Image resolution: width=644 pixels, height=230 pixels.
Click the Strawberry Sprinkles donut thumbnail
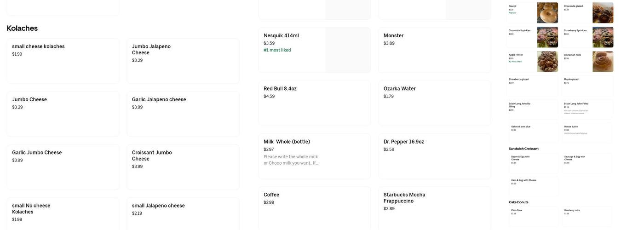(603, 37)
